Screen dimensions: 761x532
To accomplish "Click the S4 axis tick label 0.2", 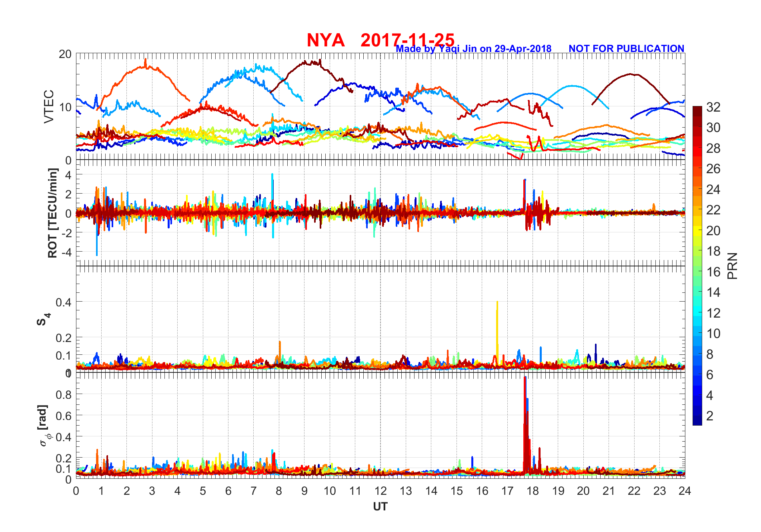I will click(x=64, y=338).
